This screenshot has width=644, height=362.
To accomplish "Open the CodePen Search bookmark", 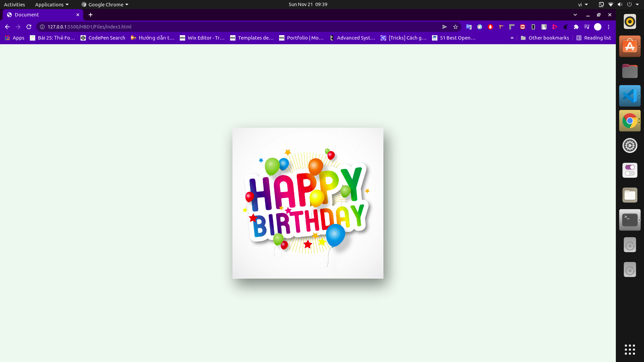I will (103, 38).
